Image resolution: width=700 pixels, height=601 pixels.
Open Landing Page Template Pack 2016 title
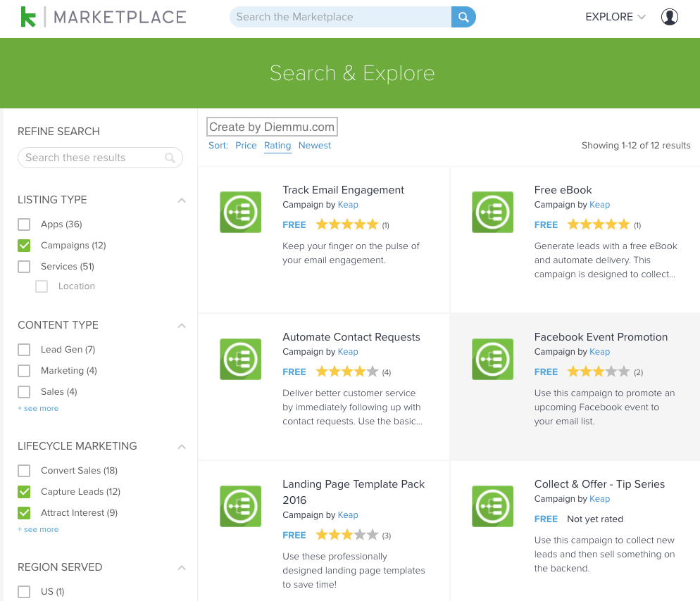354,492
